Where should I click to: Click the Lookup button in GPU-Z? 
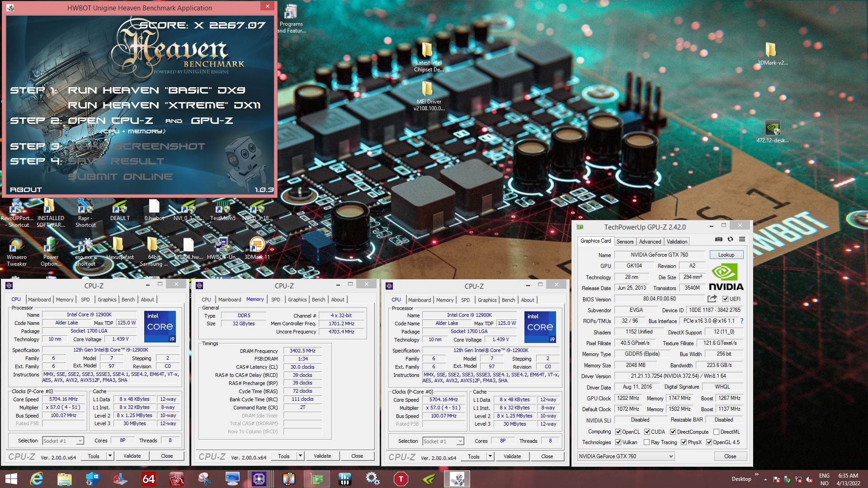tap(726, 255)
